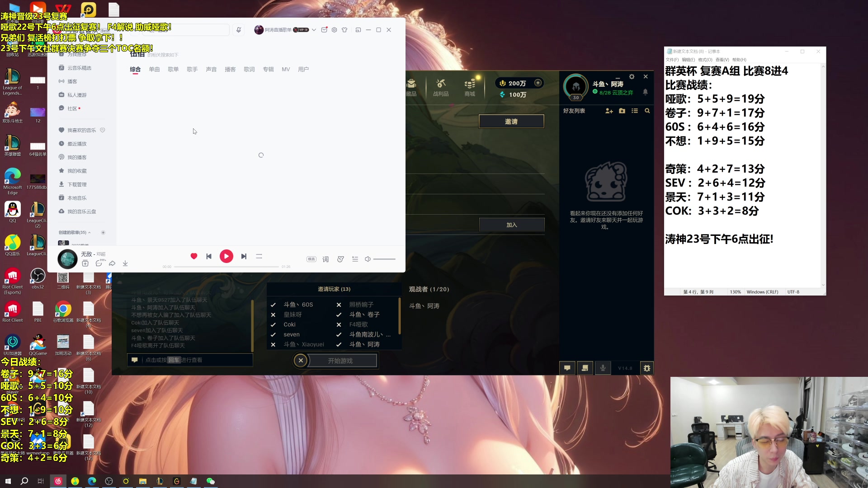Select the 歌手 search results tab
Screen dimensions: 868x488
(x=192, y=70)
